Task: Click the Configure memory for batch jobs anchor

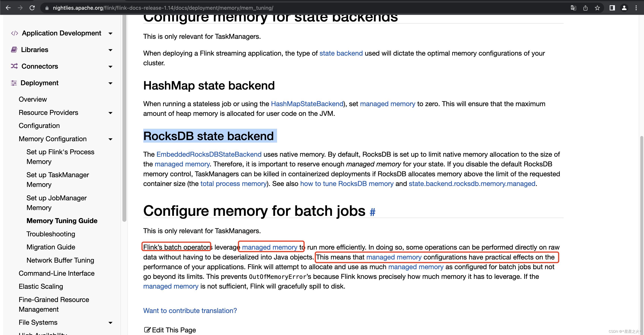Action: (372, 212)
